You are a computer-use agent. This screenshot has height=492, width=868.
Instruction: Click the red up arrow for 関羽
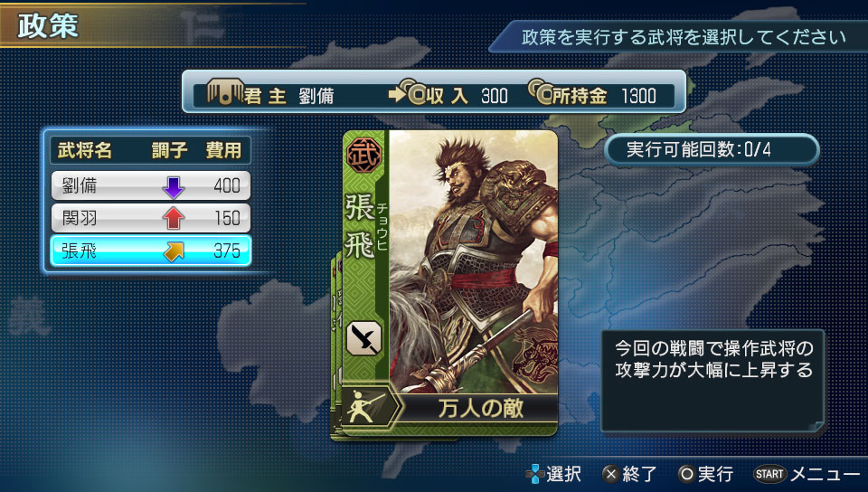174,219
